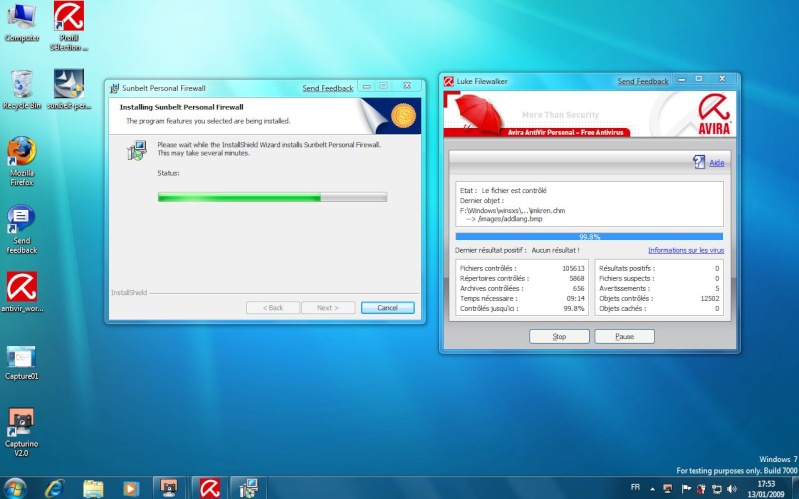Viewport: 799px width, 499px height.
Task: Click Send Feedback in Luke Filewalker window
Action: click(643, 81)
